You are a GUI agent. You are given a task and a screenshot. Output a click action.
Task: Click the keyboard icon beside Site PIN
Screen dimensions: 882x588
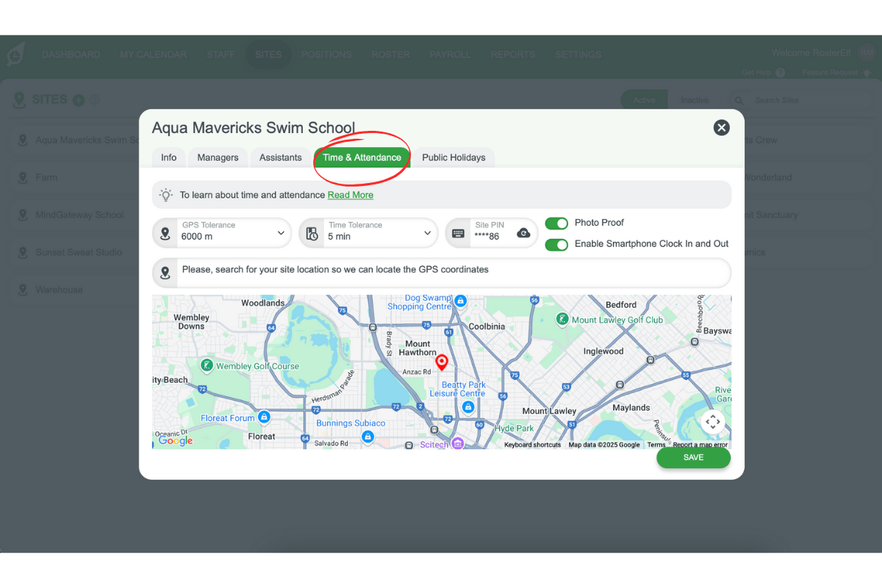458,232
